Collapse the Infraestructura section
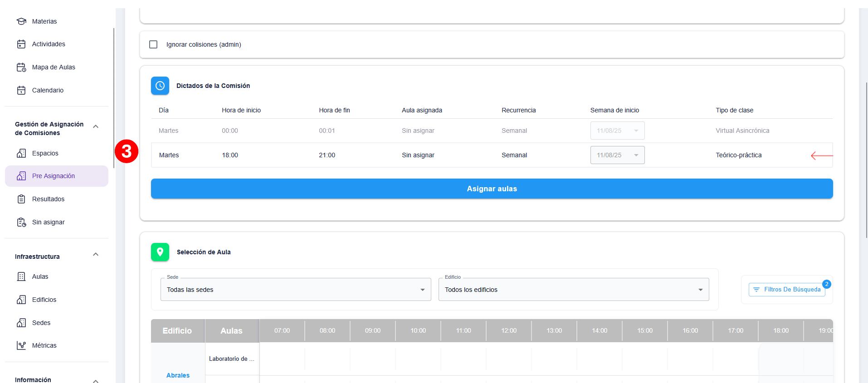The height and width of the screenshot is (383, 868). [96, 254]
